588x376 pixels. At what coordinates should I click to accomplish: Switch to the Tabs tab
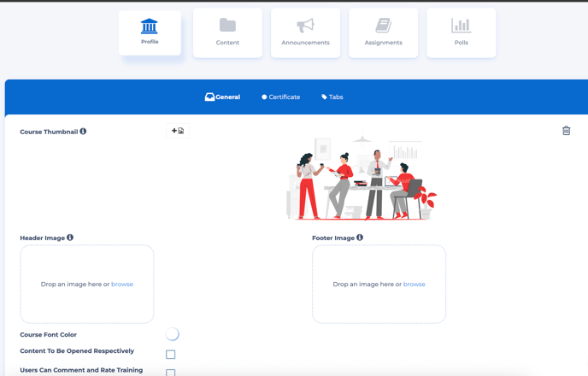click(x=332, y=97)
